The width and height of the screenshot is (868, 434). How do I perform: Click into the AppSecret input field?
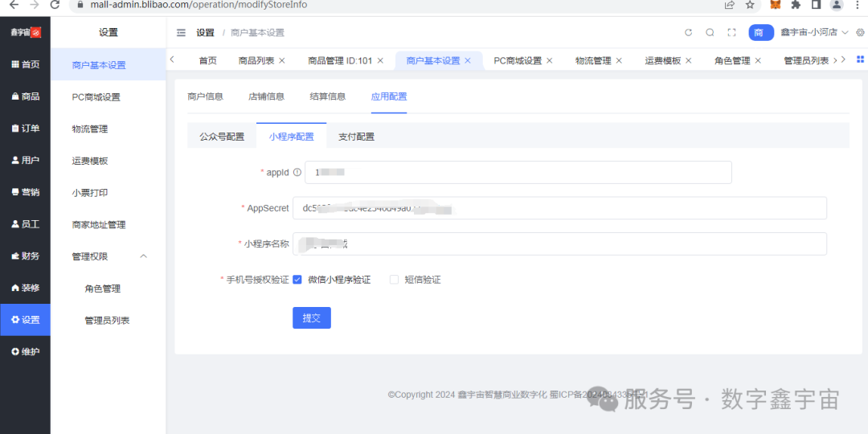click(559, 208)
